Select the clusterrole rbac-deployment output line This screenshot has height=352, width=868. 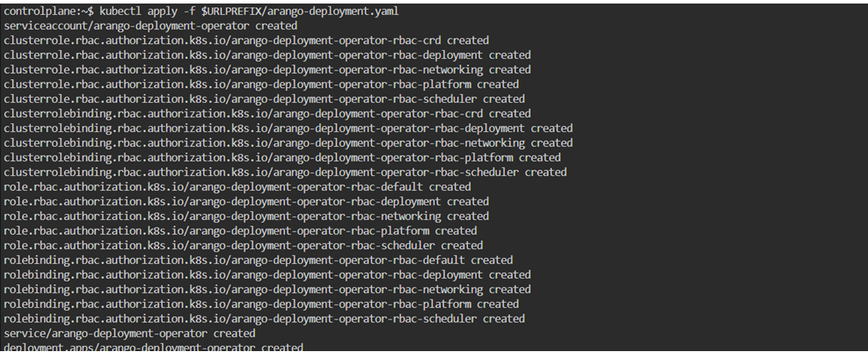coord(267,55)
